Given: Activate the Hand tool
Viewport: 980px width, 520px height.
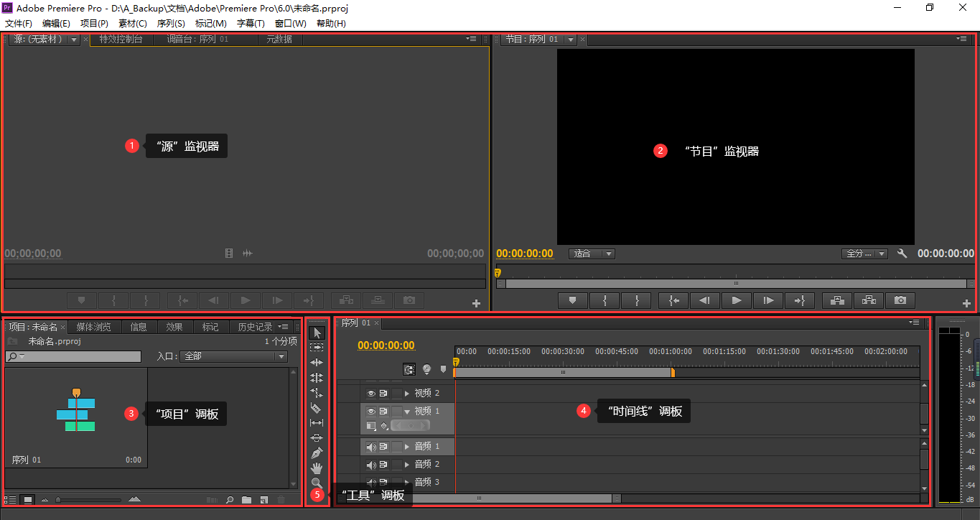Looking at the screenshot, I should [x=317, y=468].
